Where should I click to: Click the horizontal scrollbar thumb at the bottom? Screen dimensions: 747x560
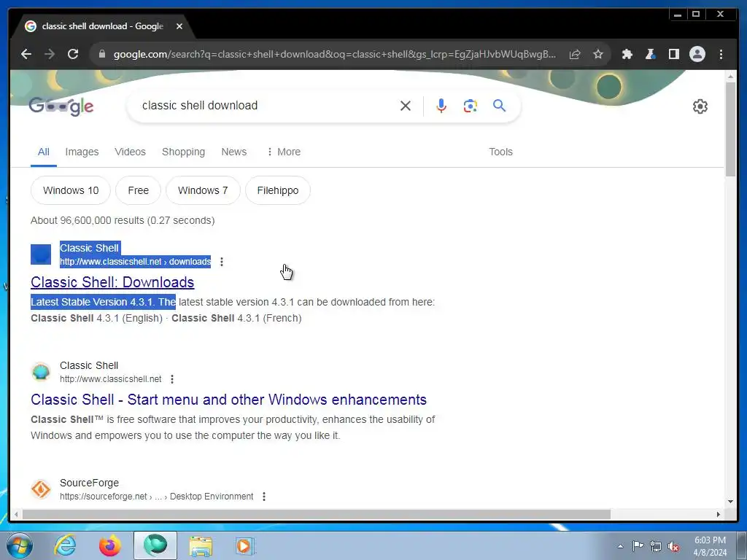coord(317,514)
